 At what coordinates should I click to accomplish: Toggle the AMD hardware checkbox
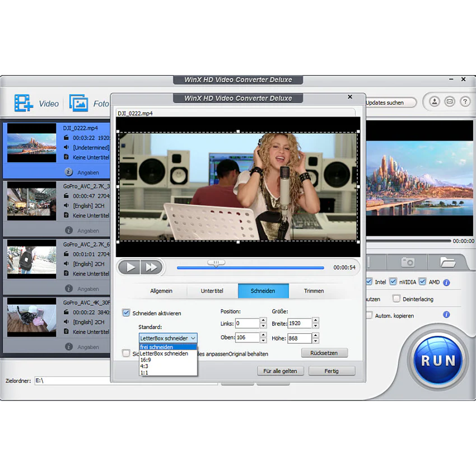coord(422,282)
